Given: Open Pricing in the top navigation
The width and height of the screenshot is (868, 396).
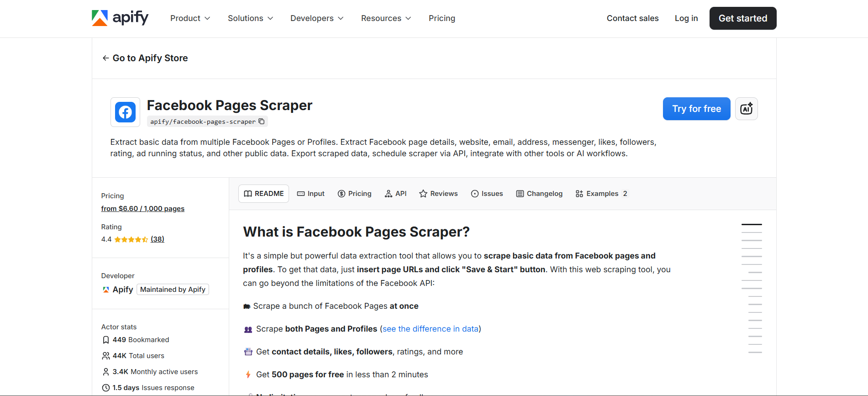Looking at the screenshot, I should tap(442, 18).
